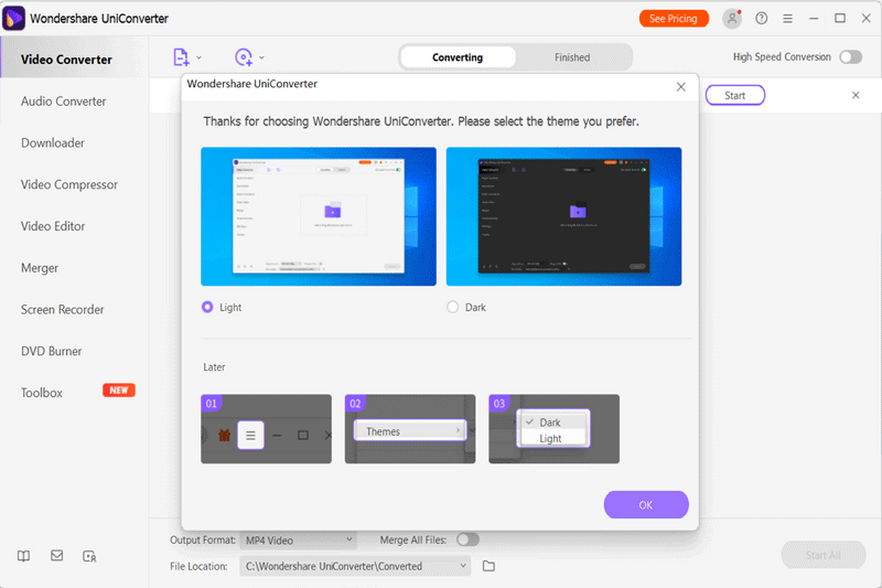Open the user account profile icon
The height and width of the screenshot is (588, 882).
coord(731,18)
